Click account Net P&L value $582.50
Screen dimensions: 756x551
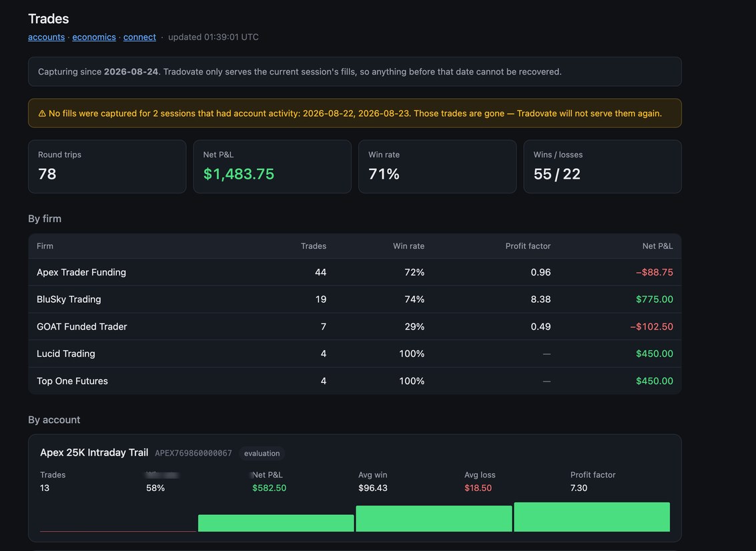[269, 488]
